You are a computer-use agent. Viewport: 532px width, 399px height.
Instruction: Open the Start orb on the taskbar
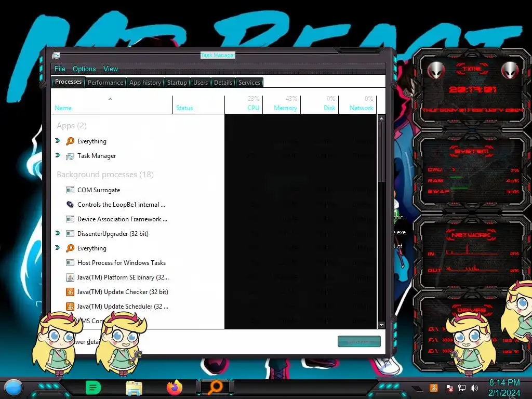point(13,388)
